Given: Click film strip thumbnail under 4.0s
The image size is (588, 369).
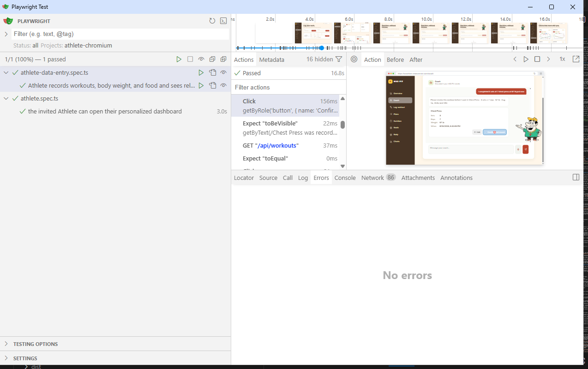Looking at the screenshot, I should 313,33.
